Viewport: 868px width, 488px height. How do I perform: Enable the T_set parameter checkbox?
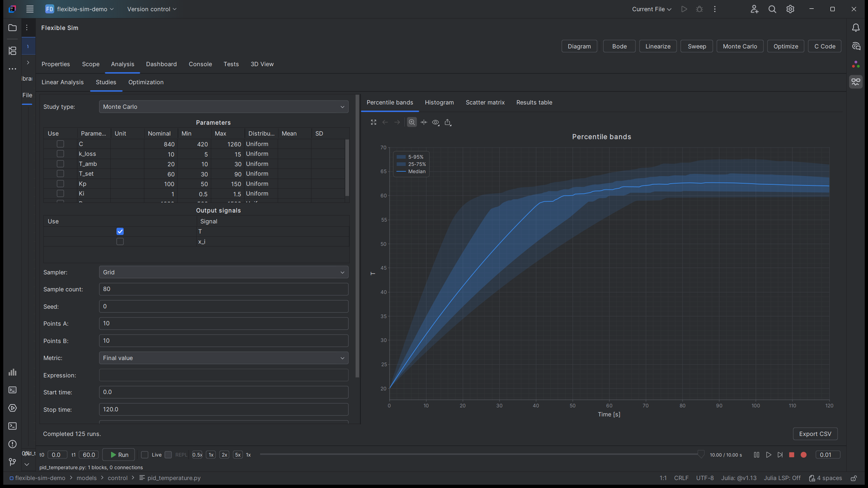(x=60, y=174)
